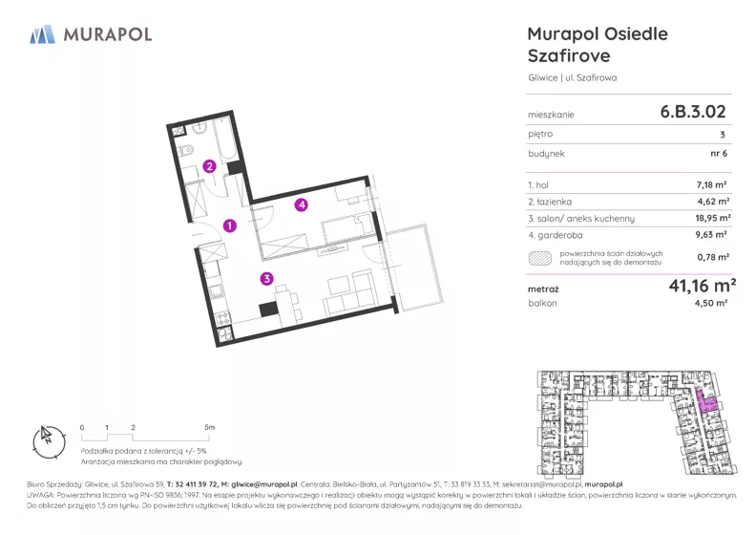Open the sekretariat@murapol.pl email link
Image resolution: width=756 pixels, height=535 pixels.
pos(542,484)
